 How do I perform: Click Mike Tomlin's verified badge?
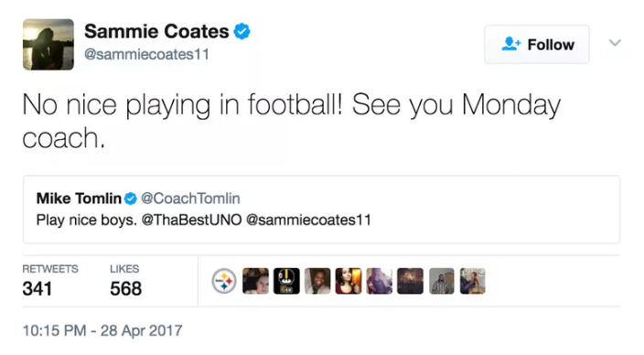pos(131,199)
